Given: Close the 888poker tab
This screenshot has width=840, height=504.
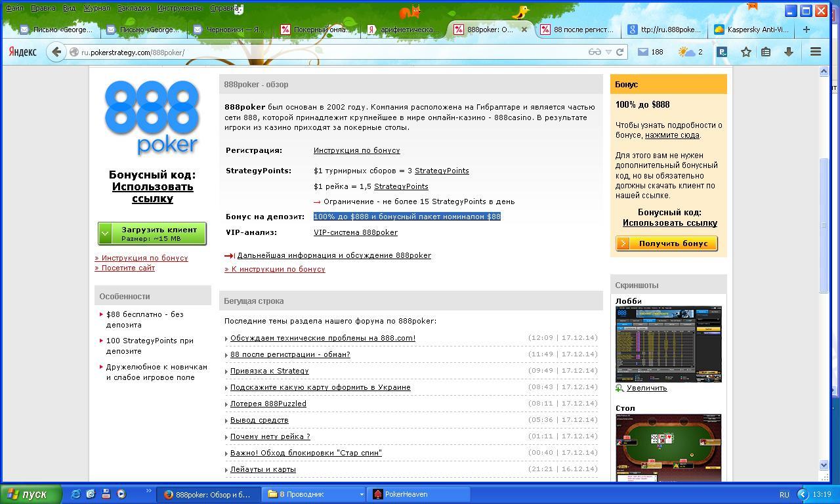Looking at the screenshot, I should (524, 30).
